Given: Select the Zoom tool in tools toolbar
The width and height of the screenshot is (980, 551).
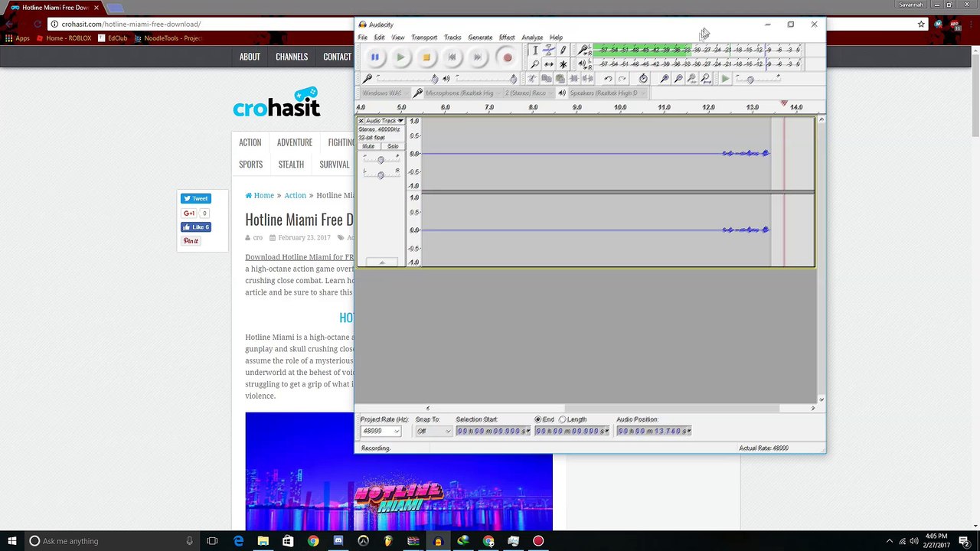Looking at the screenshot, I should (x=534, y=64).
